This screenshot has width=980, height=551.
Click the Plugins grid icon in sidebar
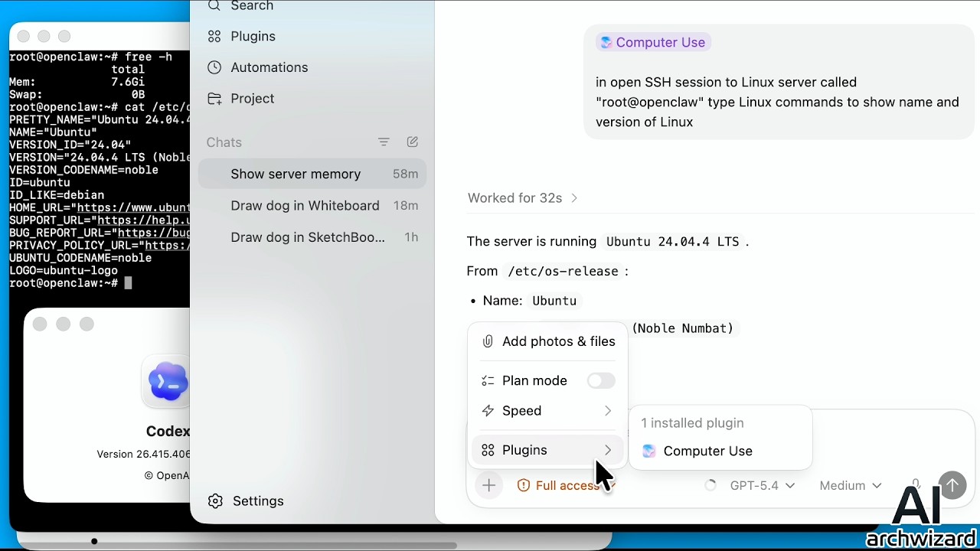pos(214,36)
